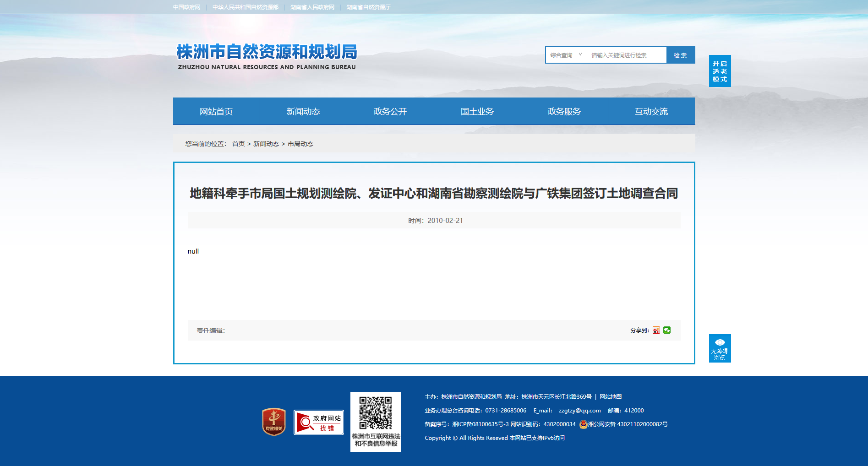Go to 网站首页 in the navigation bar

[x=216, y=111]
